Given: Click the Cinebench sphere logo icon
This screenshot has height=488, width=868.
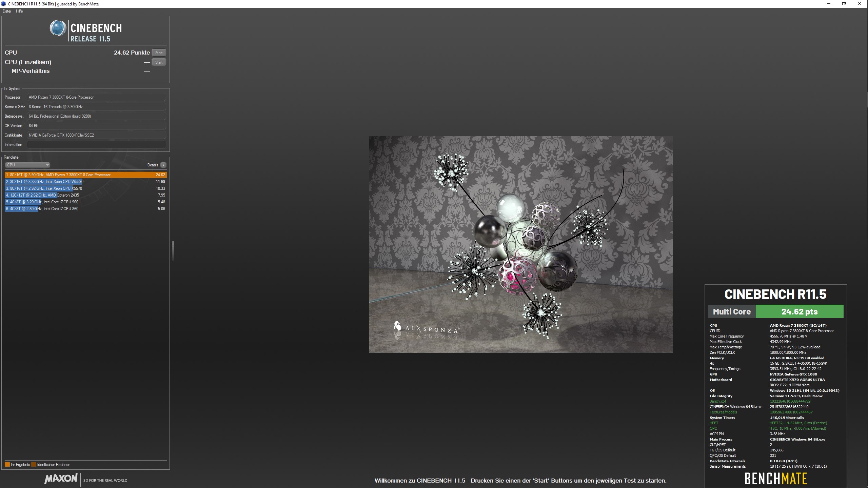Looking at the screenshot, I should pos(58,28).
